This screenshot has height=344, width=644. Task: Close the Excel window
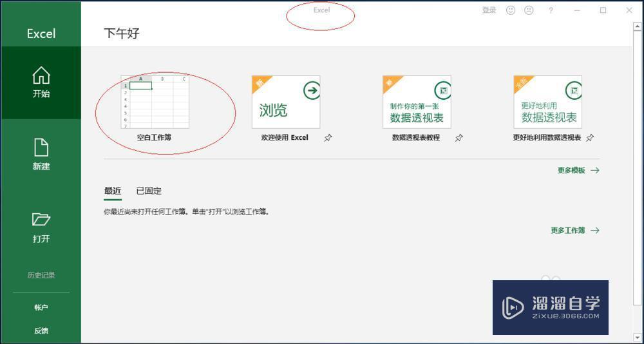click(x=629, y=11)
